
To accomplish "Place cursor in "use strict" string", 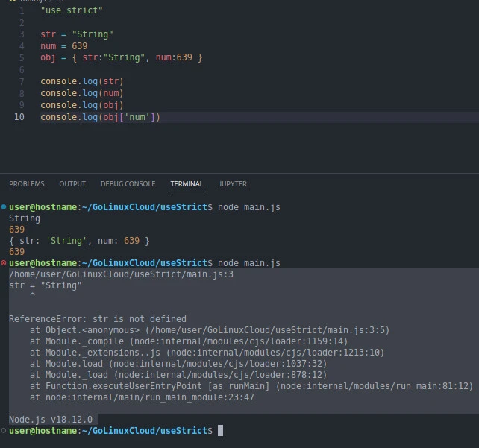I will click(72, 10).
